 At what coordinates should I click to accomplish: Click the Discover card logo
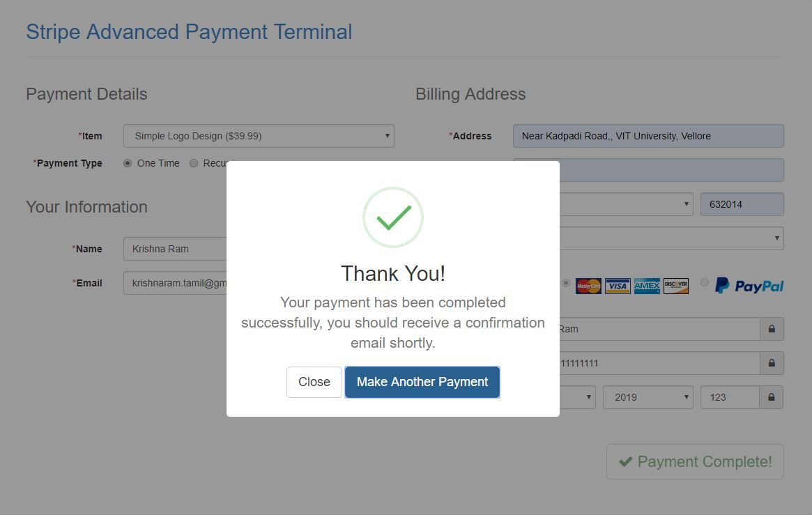(676, 286)
